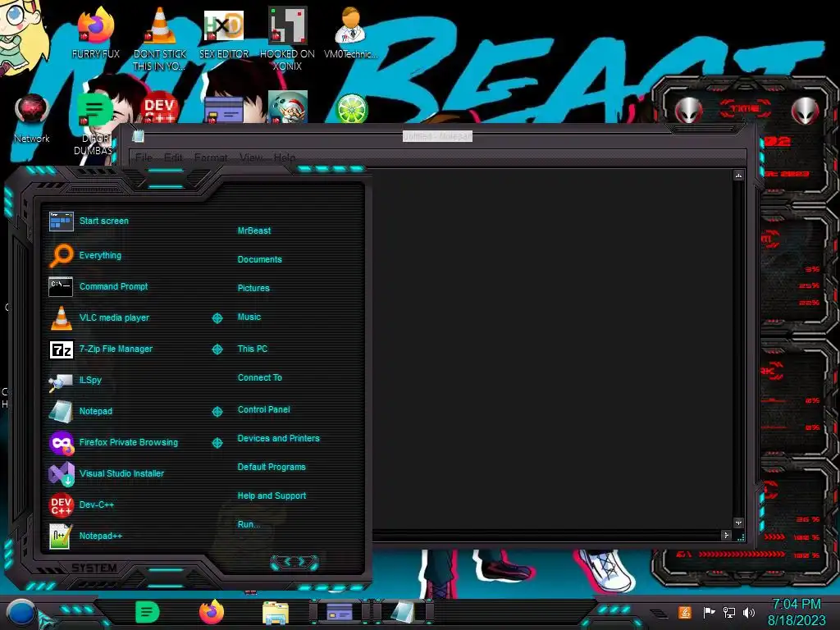This screenshot has height=630, width=840.
Task: Open green document app in taskbar
Action: pyautogui.click(x=147, y=612)
